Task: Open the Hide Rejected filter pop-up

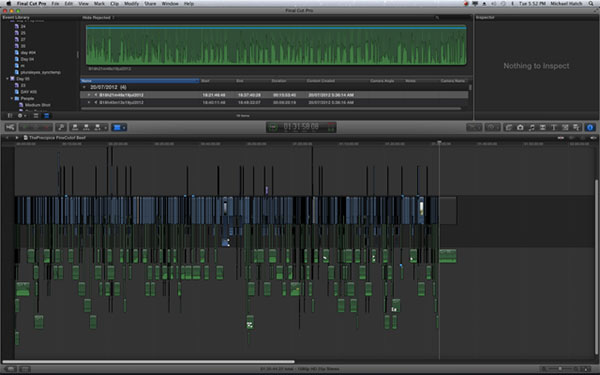Action: 98,18
